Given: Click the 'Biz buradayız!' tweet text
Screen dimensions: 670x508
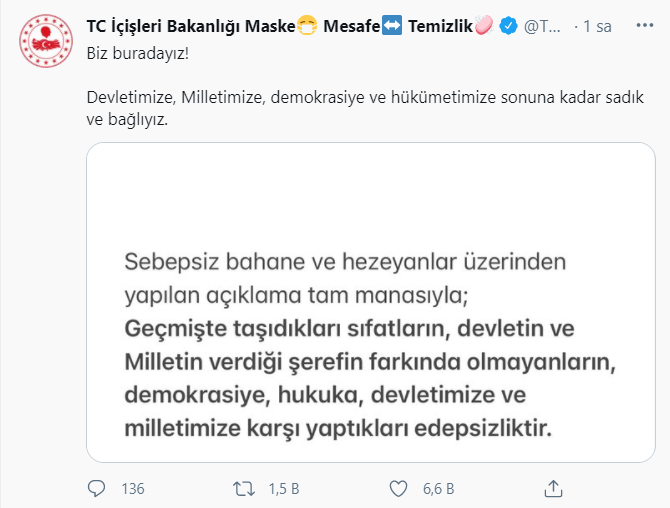Looking at the screenshot, I should (x=138, y=54).
